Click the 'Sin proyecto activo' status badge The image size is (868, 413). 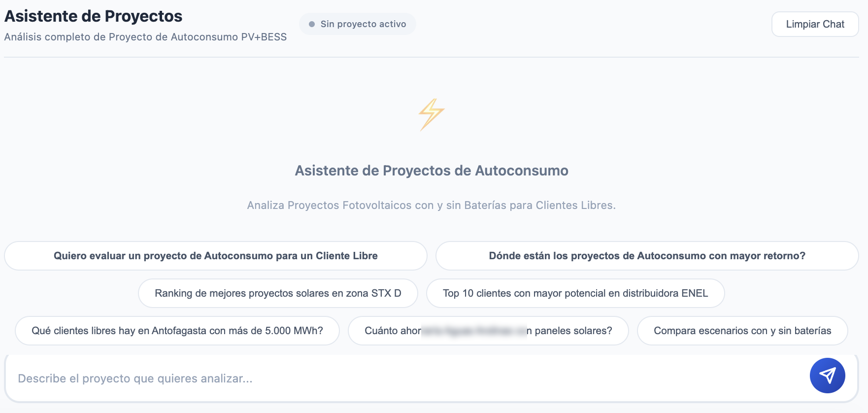click(358, 24)
